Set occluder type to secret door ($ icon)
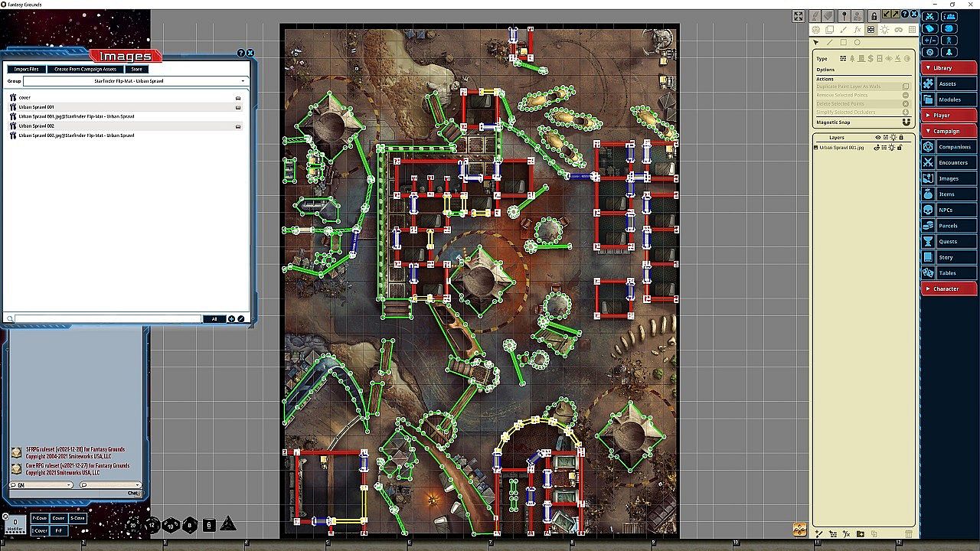This screenshot has width=980, height=551. (x=871, y=59)
